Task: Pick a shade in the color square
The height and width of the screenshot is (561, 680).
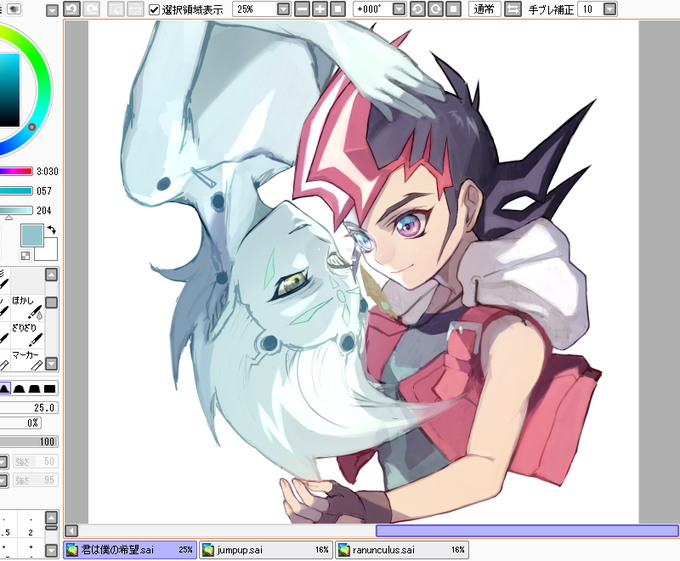Action: coord(10,90)
